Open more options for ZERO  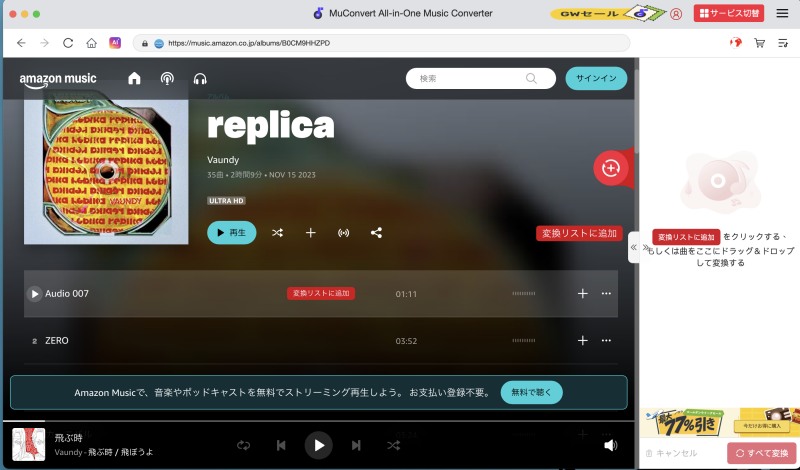click(606, 340)
